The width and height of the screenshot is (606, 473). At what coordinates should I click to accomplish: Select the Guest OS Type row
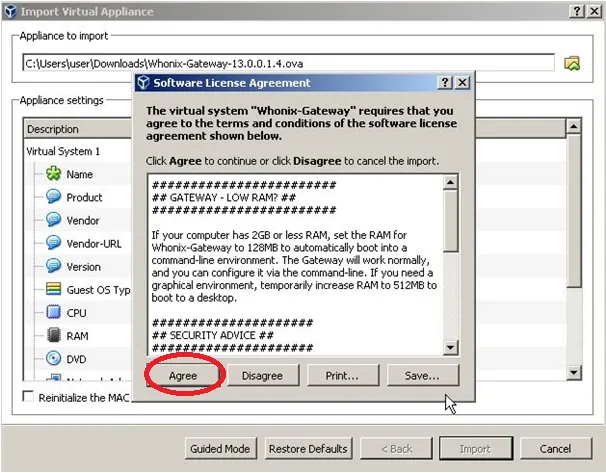[79, 290]
